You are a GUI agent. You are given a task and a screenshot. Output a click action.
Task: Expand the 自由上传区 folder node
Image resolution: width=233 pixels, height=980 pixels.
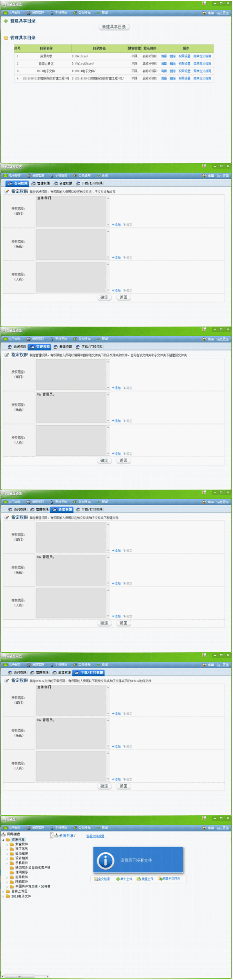pyautogui.click(x=3, y=891)
